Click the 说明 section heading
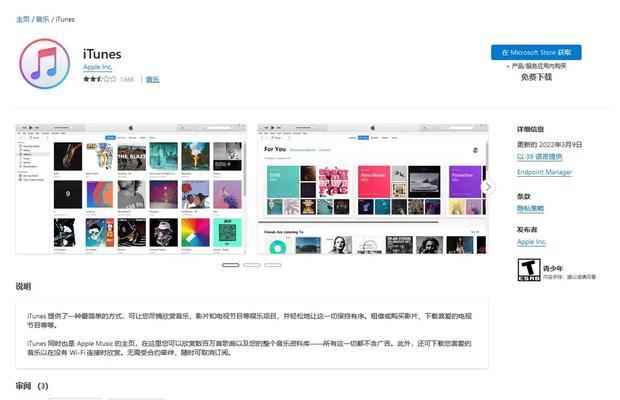 pos(23,287)
